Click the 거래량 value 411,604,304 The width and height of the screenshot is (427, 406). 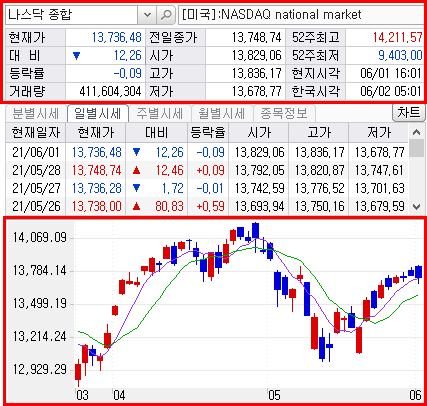[110, 91]
